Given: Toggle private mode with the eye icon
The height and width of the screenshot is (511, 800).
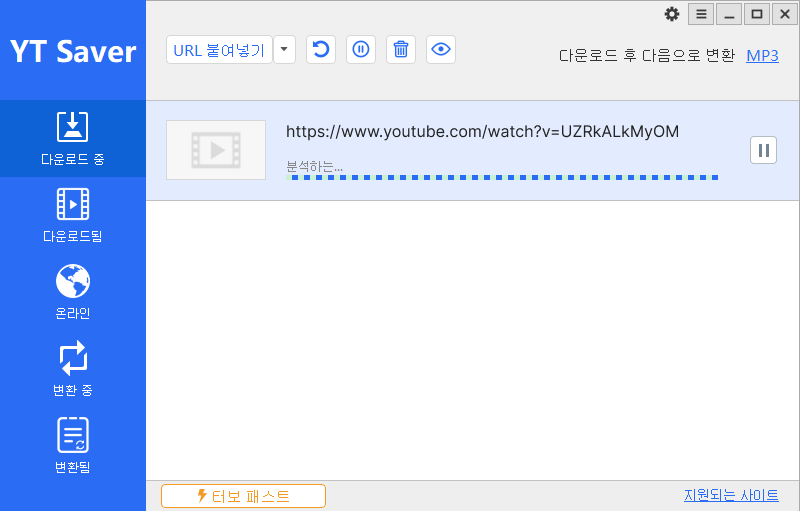Looking at the screenshot, I should tap(441, 50).
